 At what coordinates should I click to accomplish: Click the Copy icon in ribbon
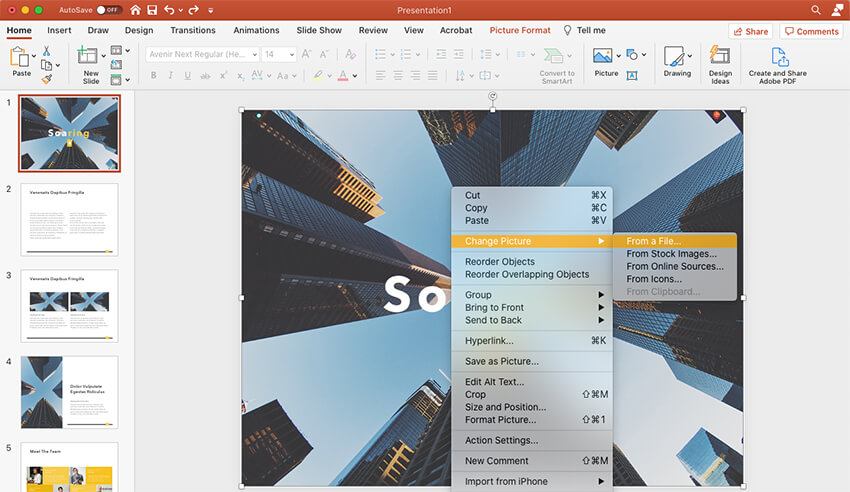pos(47,65)
